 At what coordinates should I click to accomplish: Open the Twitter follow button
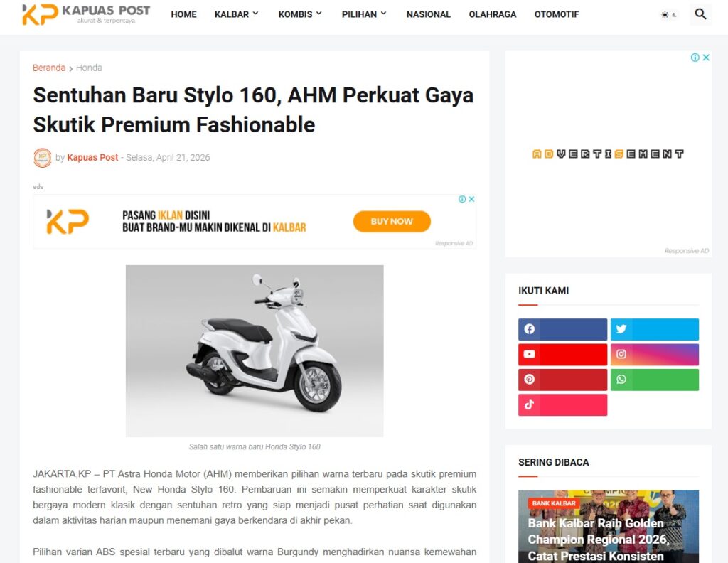[654, 329]
